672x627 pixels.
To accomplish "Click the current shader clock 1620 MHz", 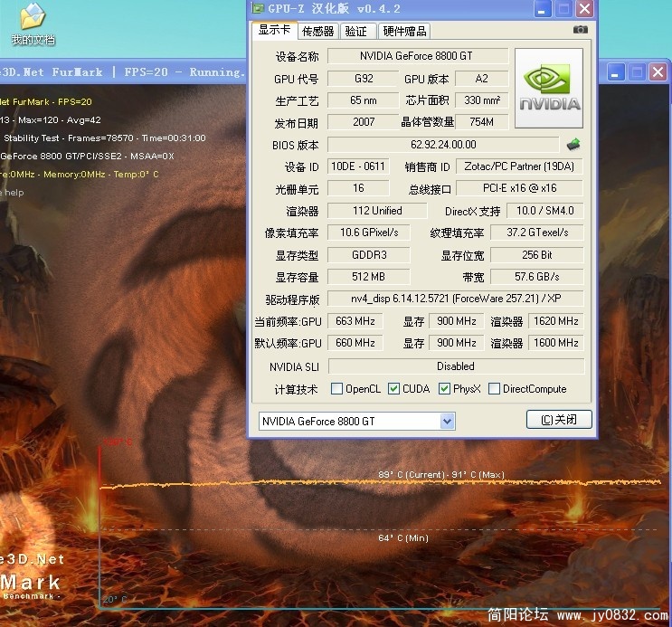I will (x=556, y=321).
